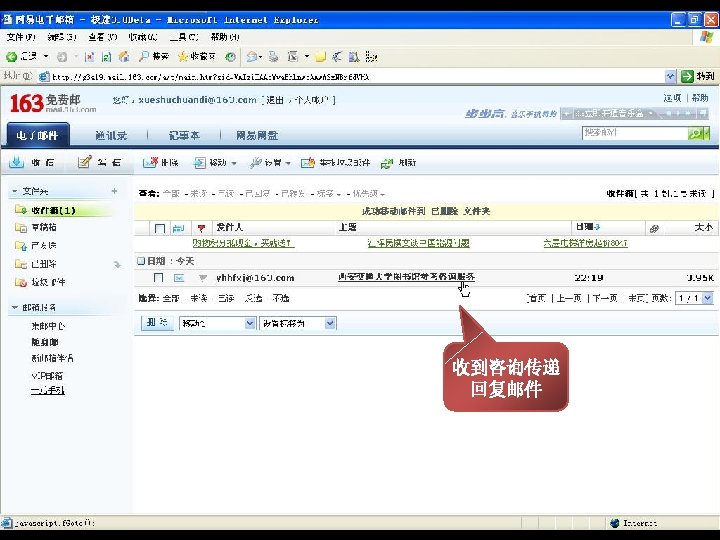720x540 pixels.
Task: Click the empty-trash icon beside 已删除 folder
Action: coord(117,264)
